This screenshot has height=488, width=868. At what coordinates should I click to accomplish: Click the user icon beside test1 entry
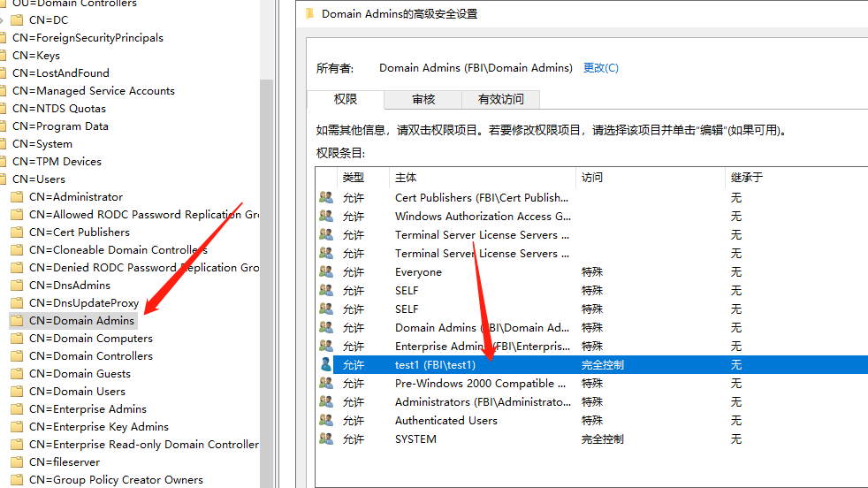(x=326, y=364)
